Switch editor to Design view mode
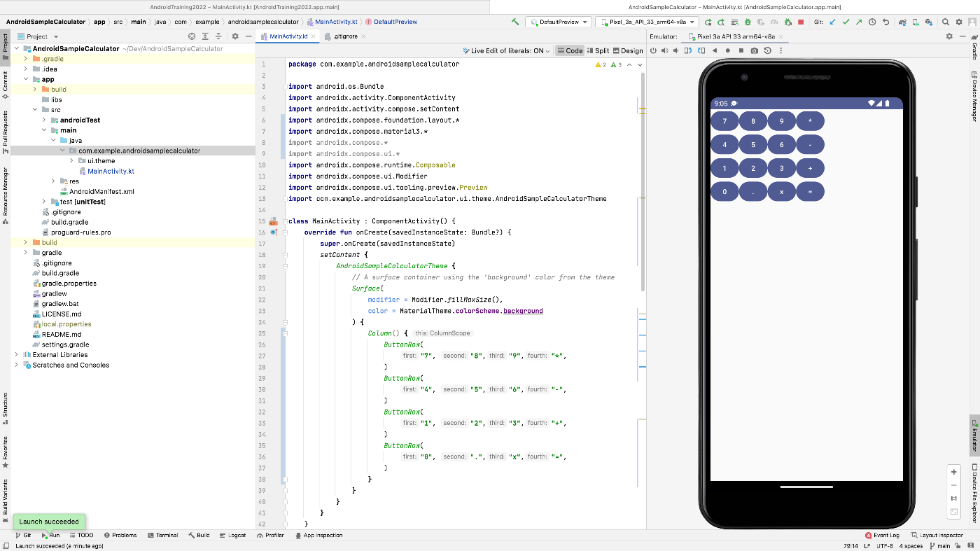Screen dimensions: 980x551 click(627, 50)
